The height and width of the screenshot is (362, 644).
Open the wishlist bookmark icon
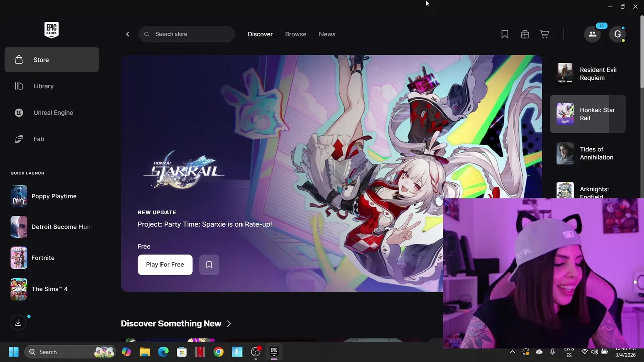(505, 34)
